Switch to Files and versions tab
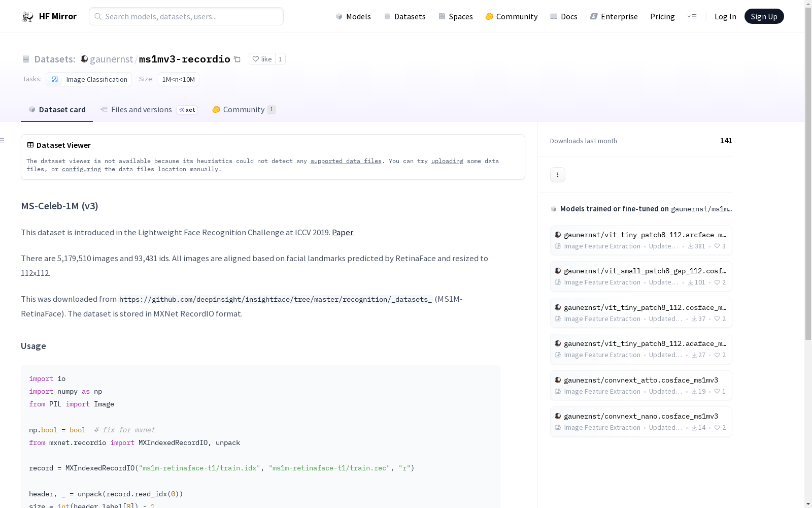 tap(149, 110)
